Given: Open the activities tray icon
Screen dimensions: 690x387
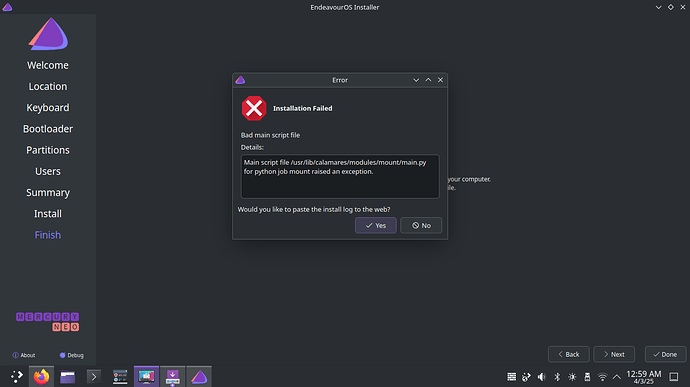Looking at the screenshot, I should 526,377.
